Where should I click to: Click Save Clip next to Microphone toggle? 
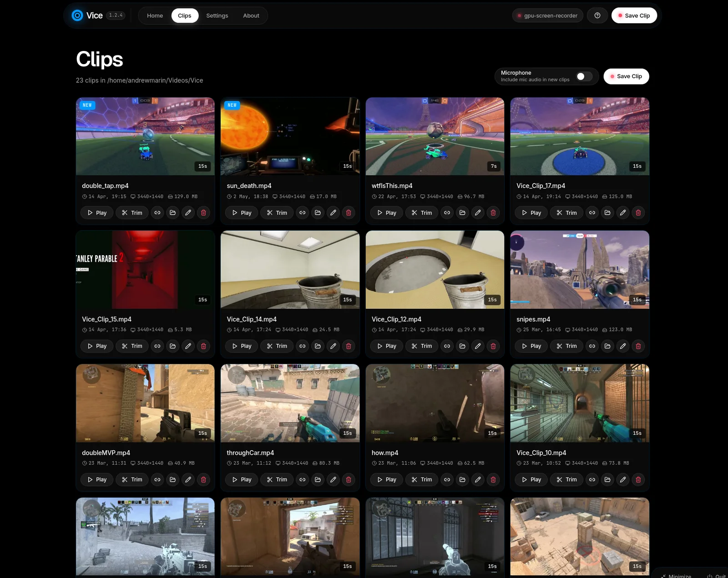[626, 76]
